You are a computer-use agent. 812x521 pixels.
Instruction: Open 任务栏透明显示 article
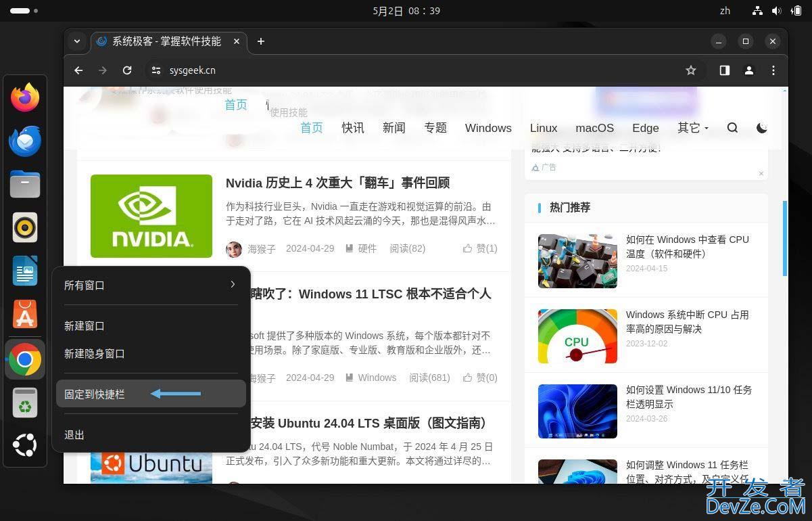coord(689,397)
